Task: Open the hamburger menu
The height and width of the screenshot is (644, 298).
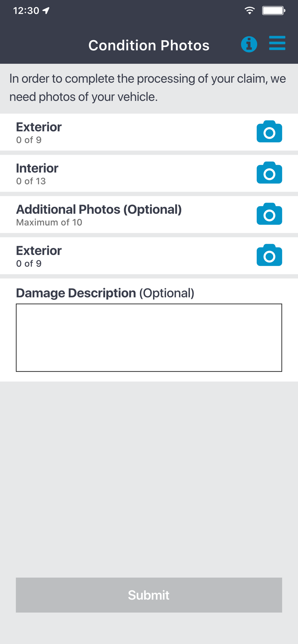Action: pos(277,43)
